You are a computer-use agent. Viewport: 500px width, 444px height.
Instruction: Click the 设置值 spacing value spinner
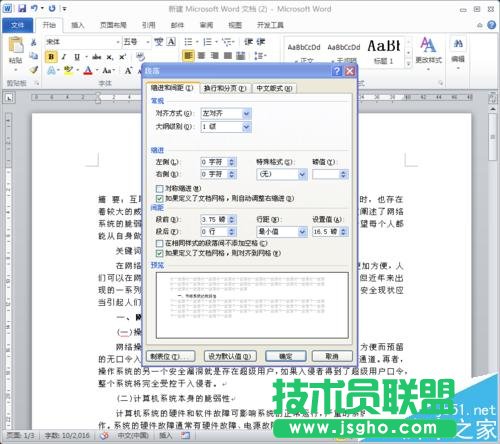[x=344, y=231]
